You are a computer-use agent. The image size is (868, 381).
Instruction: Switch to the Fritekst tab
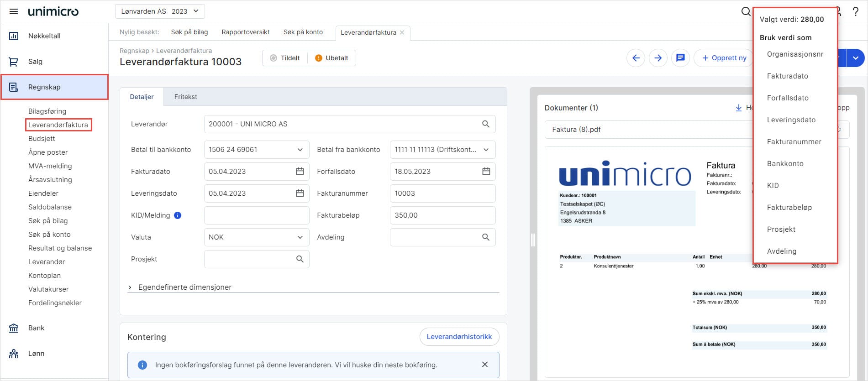coord(185,97)
